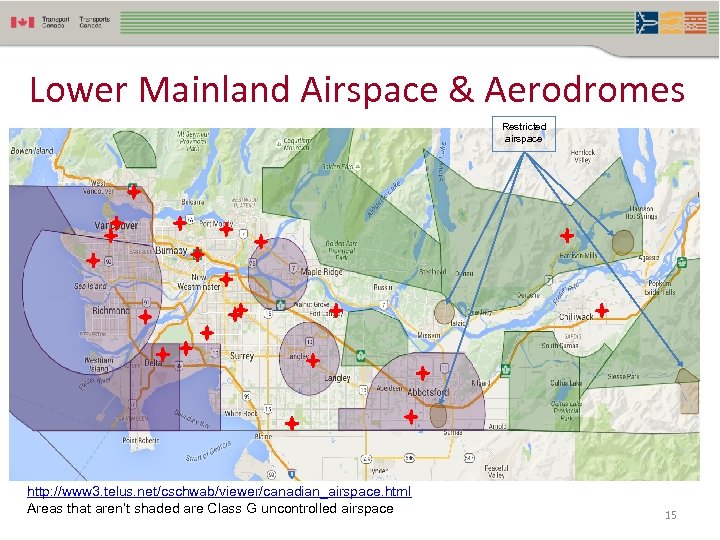This screenshot has height=540, width=720.
Task: Click the slide page number 15
Action: point(671,515)
